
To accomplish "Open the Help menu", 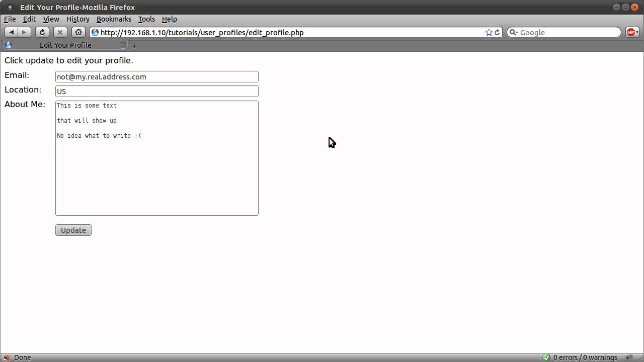I will point(170,19).
